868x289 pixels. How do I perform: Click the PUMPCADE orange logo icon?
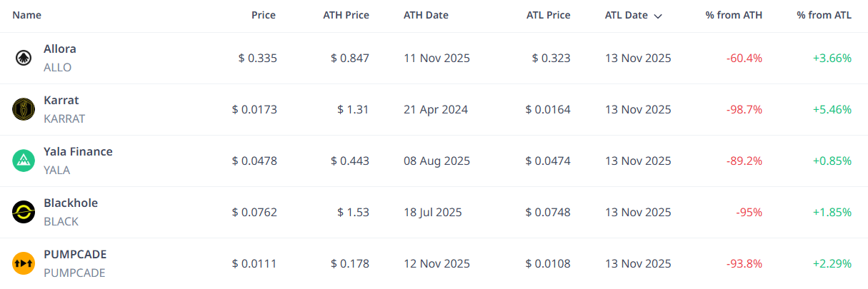24,263
